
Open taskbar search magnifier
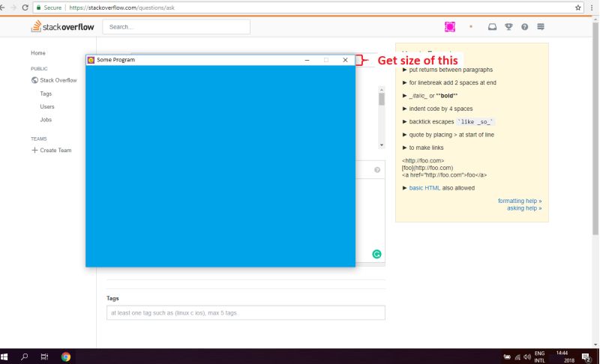[x=25, y=357]
